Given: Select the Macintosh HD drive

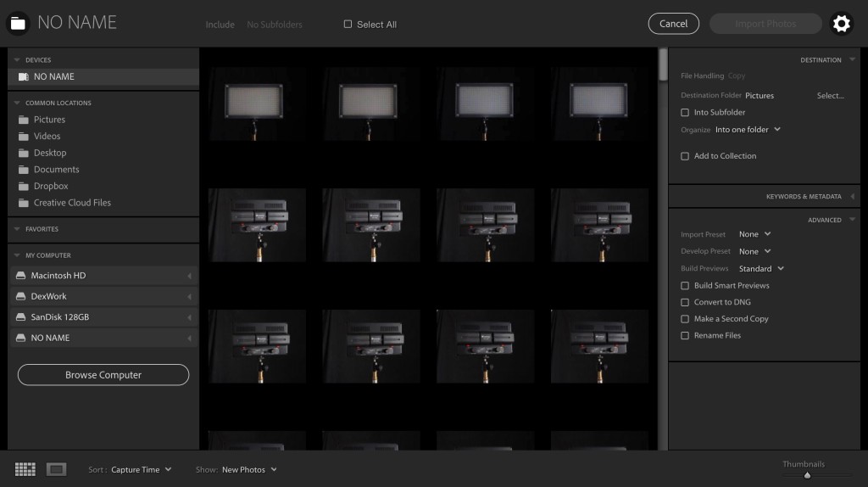Looking at the screenshot, I should click(x=58, y=276).
